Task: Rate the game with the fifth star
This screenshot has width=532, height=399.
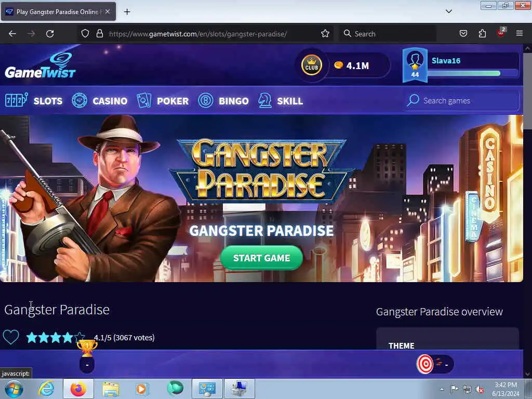Action: [79, 337]
